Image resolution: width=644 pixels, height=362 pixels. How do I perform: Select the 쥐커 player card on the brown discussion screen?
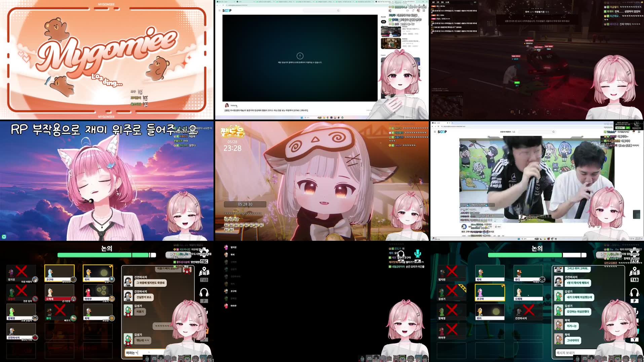98,273
